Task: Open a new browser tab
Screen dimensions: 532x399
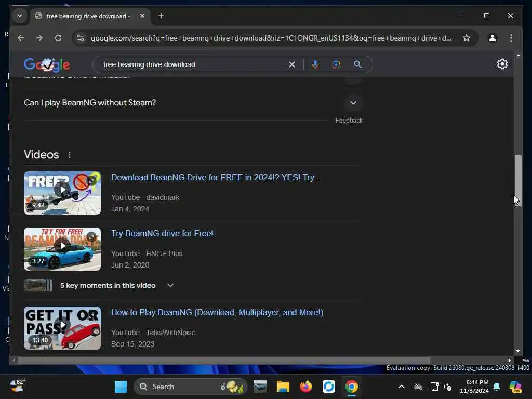Action: coord(161,16)
